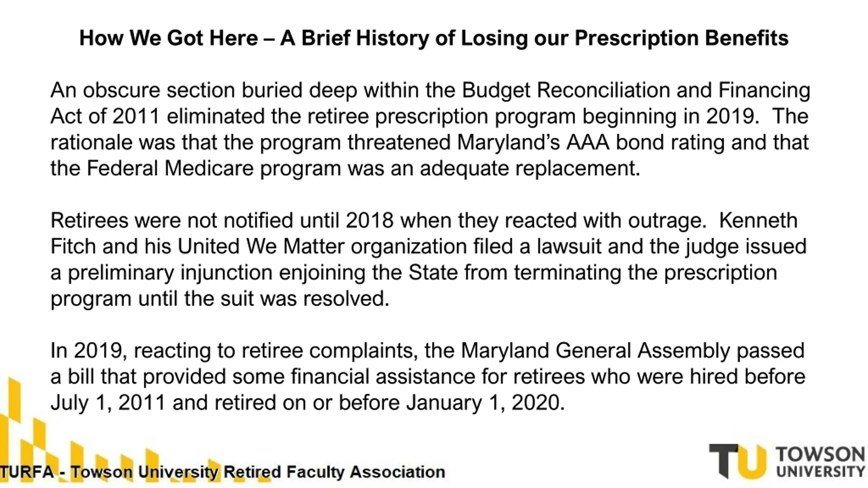868x488 pixels.
Task: Select the slide title about Prescription Benefits
Action: (x=434, y=38)
